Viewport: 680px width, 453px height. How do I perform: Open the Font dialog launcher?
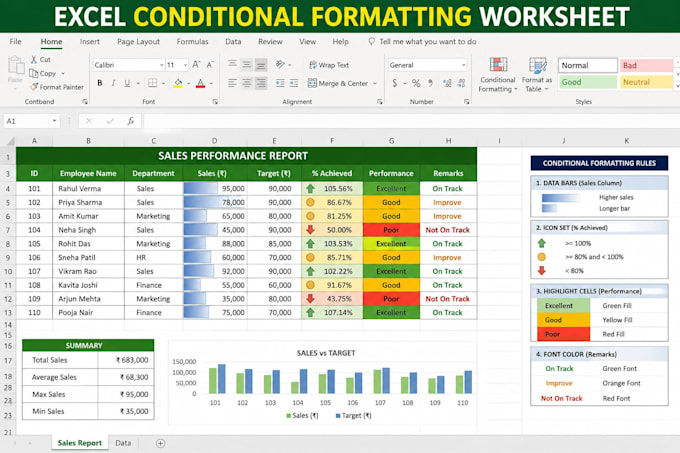pyautogui.click(x=215, y=101)
